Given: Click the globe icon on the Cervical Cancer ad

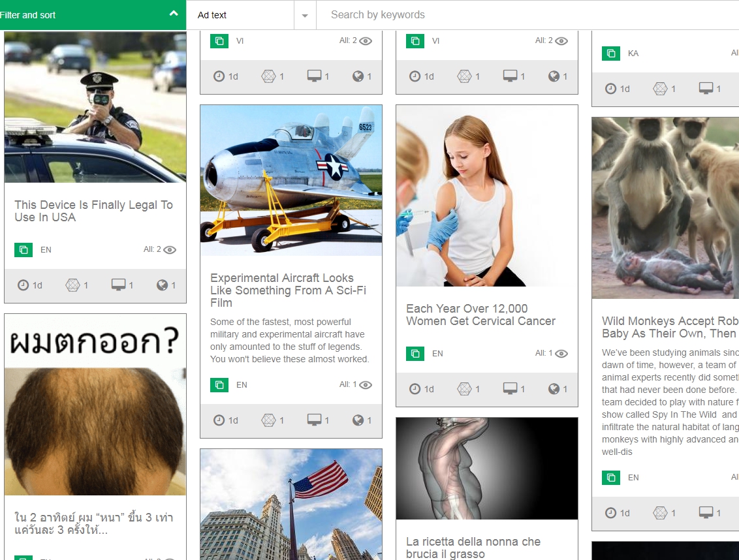Looking at the screenshot, I should 554,389.
